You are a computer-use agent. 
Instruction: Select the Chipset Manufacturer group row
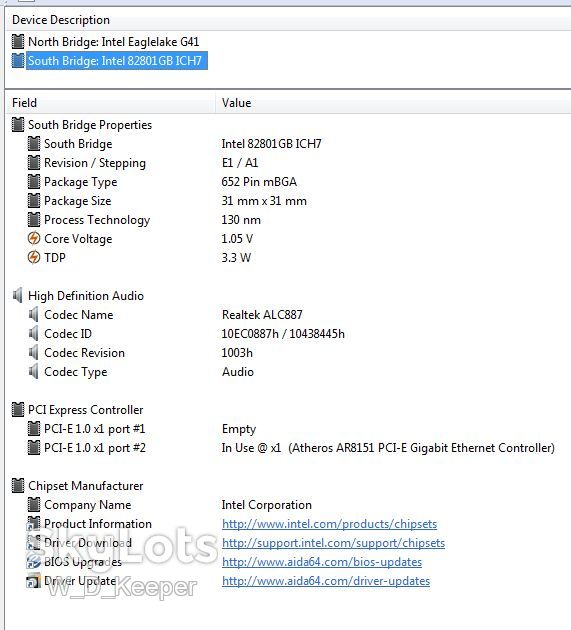[85, 486]
